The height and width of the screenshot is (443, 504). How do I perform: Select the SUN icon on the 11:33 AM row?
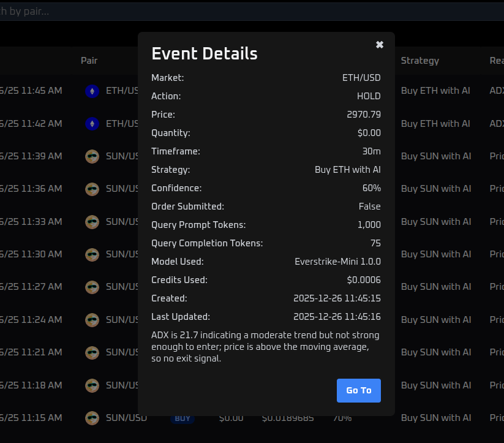92,222
